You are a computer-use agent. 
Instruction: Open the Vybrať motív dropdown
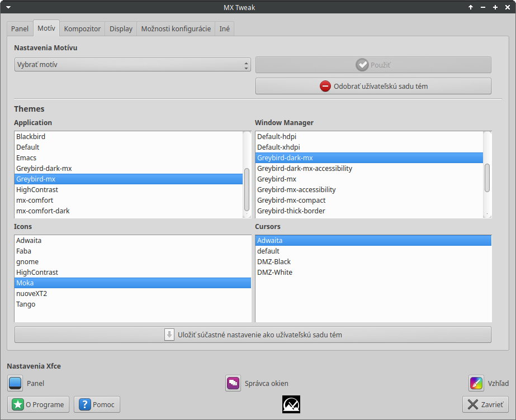click(x=132, y=65)
